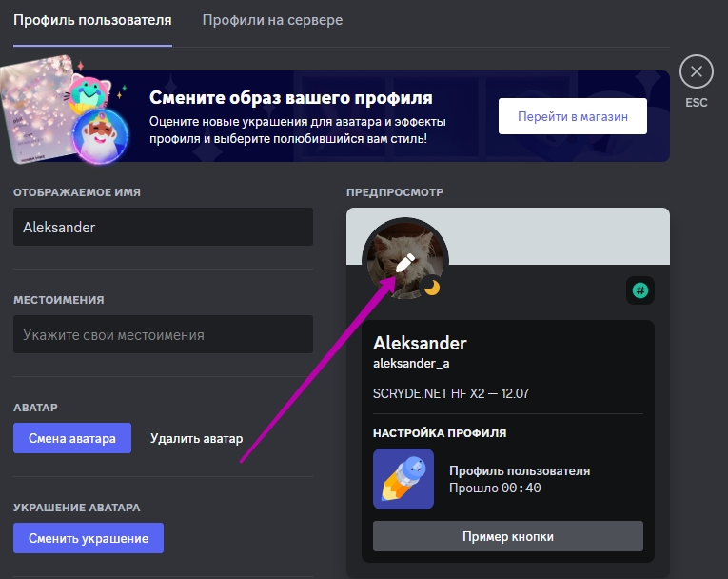728x579 pixels.
Task: Focus the display name field with Aleksander
Action: tap(163, 227)
